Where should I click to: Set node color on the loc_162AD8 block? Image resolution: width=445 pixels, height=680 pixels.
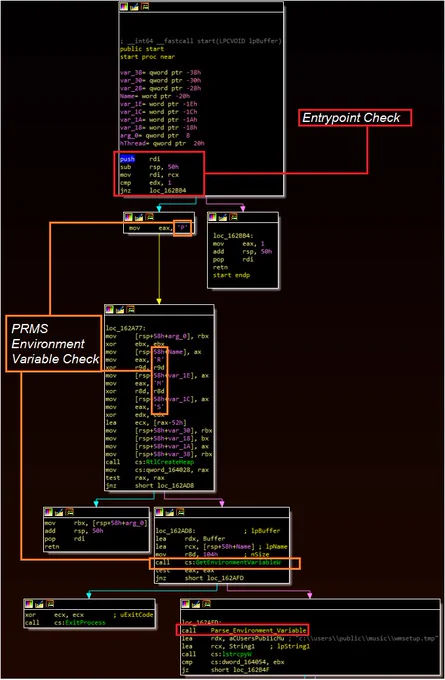[x=159, y=512]
